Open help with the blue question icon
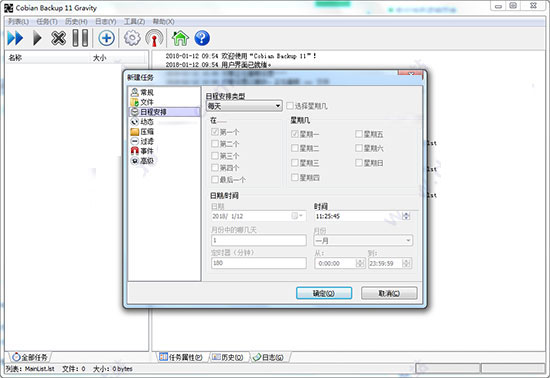The height and width of the screenshot is (378, 550). click(x=202, y=38)
